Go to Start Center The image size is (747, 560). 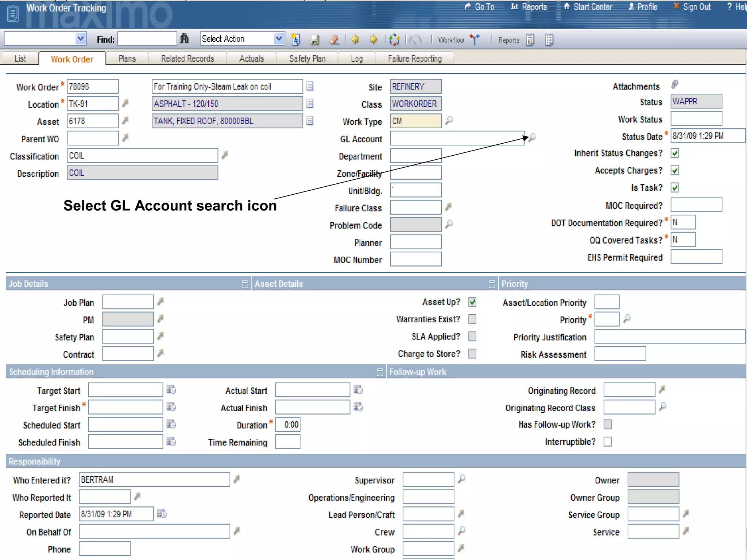(588, 7)
